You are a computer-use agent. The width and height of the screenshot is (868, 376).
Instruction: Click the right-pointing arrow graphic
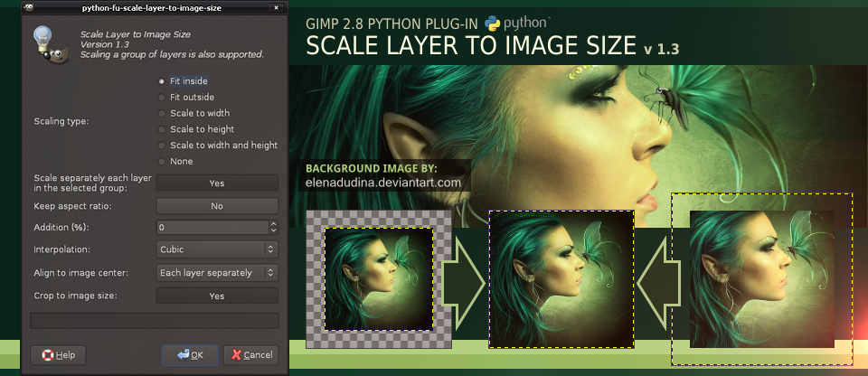464,282
